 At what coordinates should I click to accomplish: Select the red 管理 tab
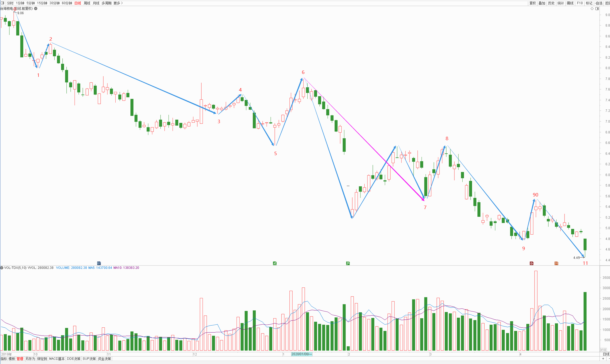[x=20, y=359]
